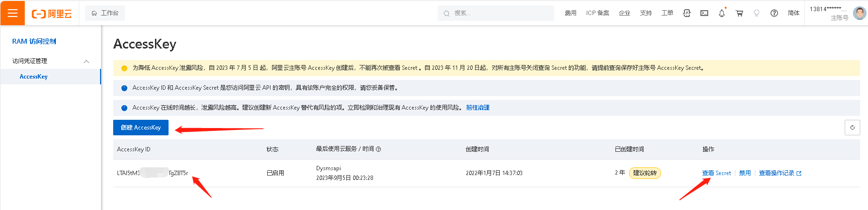Open the help question-mark icon
Screen dimensions: 868x210
click(774, 13)
